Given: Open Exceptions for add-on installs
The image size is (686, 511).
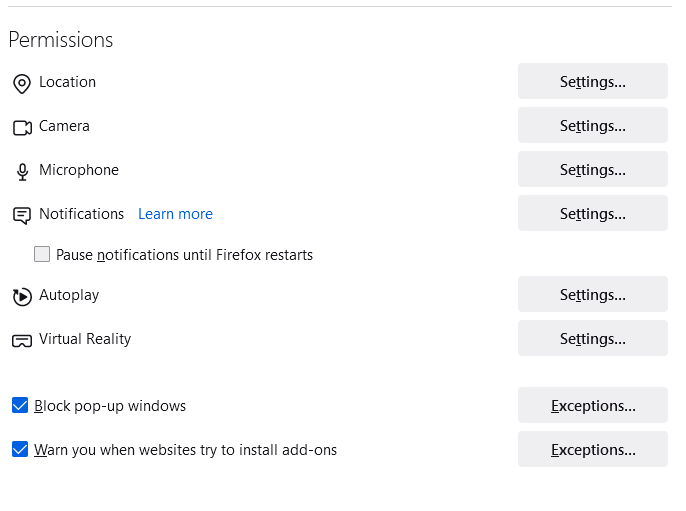Looking at the screenshot, I should point(593,449).
